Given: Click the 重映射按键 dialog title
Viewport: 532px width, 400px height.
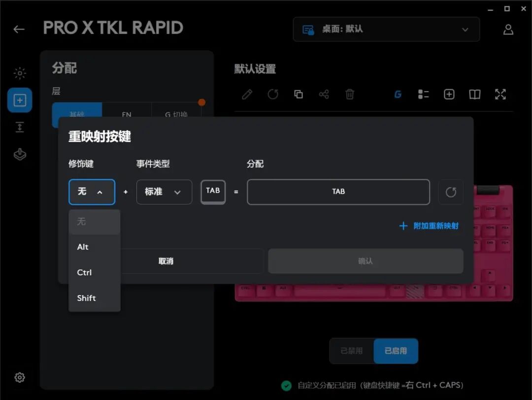Looking at the screenshot, I should point(100,137).
